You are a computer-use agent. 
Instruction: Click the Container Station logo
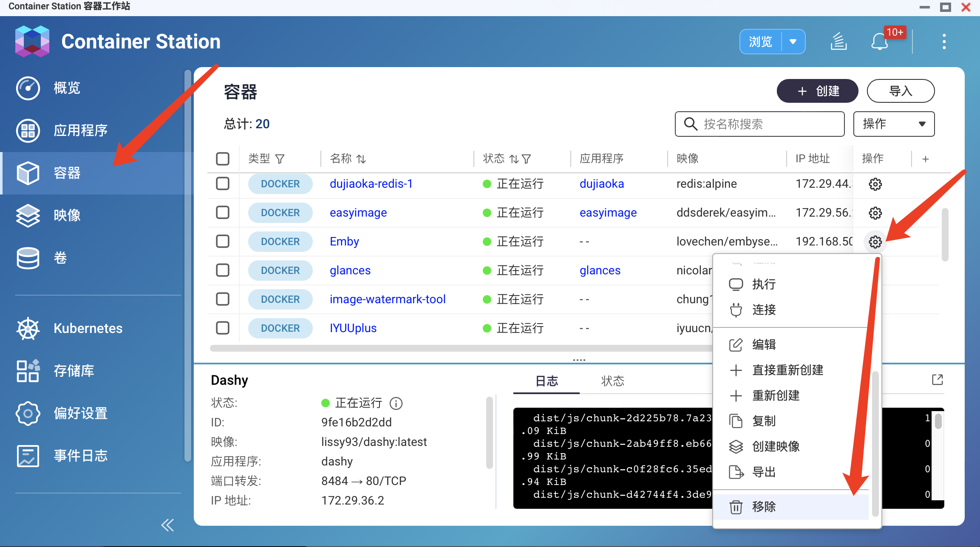coord(32,41)
